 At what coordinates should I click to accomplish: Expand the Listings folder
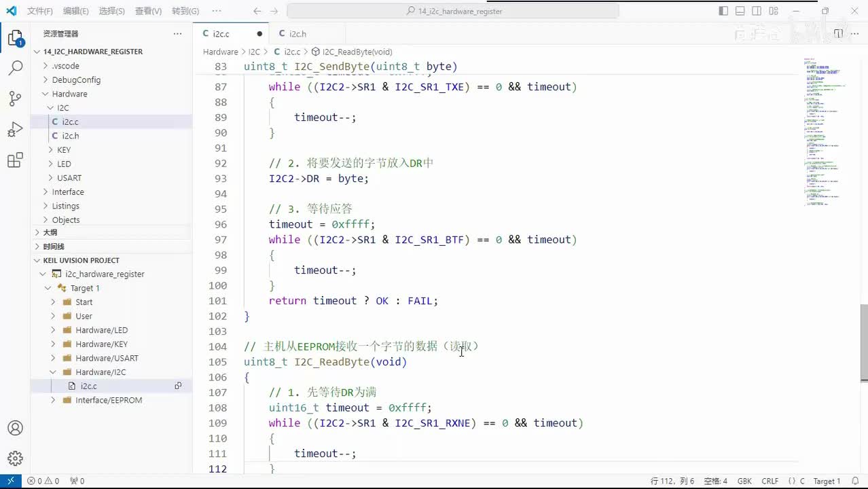click(x=65, y=206)
